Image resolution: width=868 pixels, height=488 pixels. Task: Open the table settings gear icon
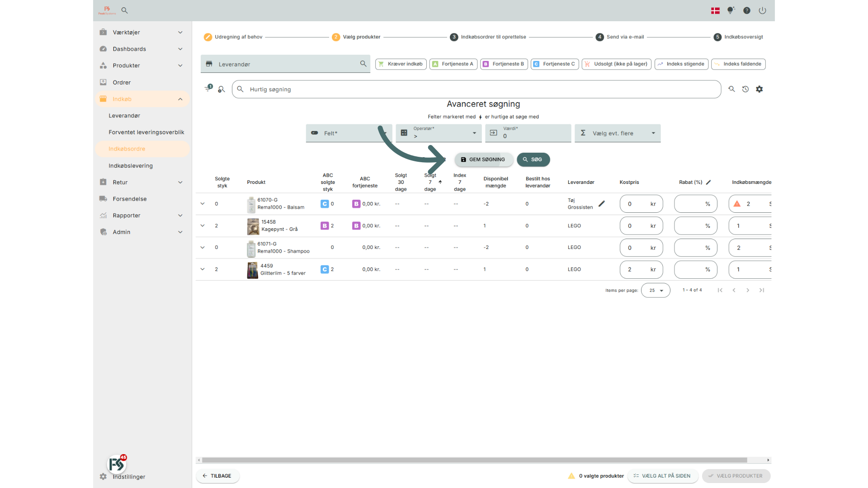click(759, 89)
